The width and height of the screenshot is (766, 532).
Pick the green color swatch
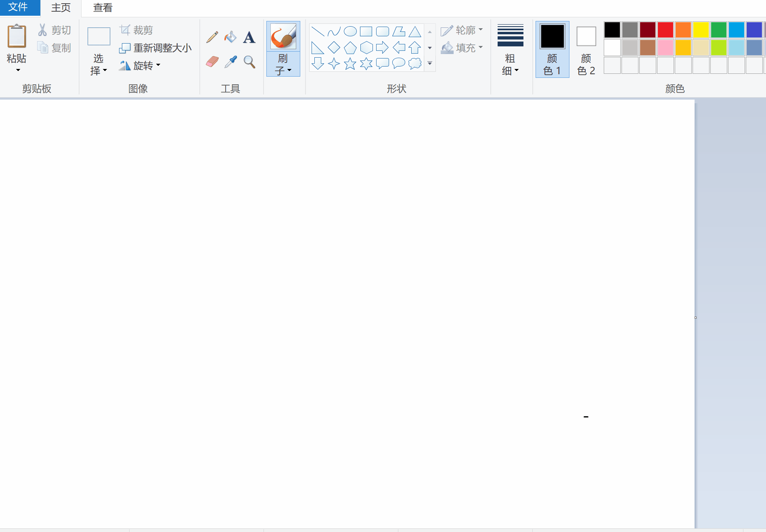pos(718,30)
